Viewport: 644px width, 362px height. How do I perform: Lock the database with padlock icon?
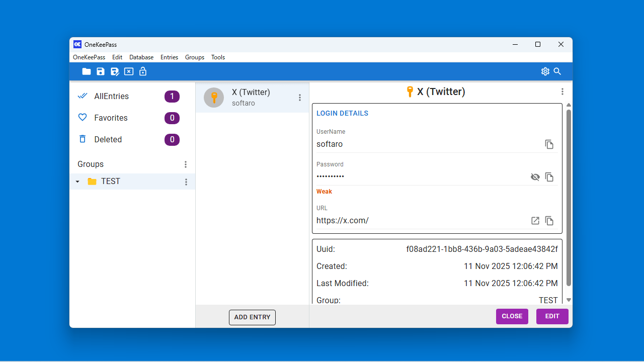tap(143, 71)
